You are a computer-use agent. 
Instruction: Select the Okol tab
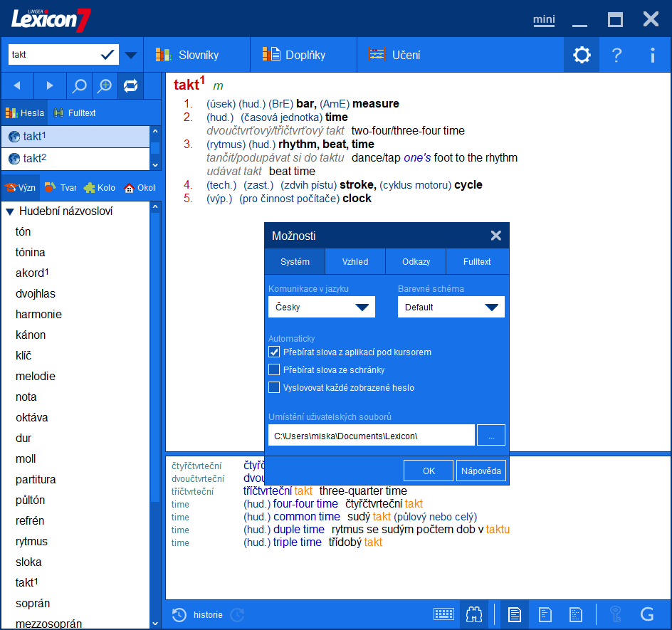pyautogui.click(x=140, y=187)
